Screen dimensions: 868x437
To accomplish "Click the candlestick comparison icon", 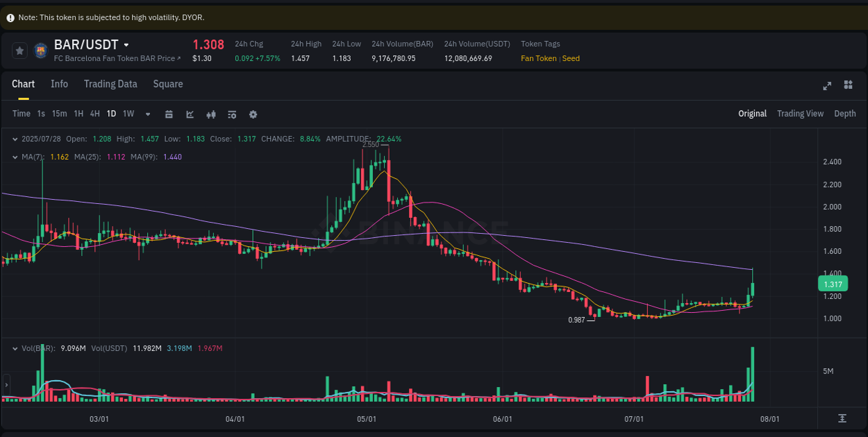I will pos(211,113).
